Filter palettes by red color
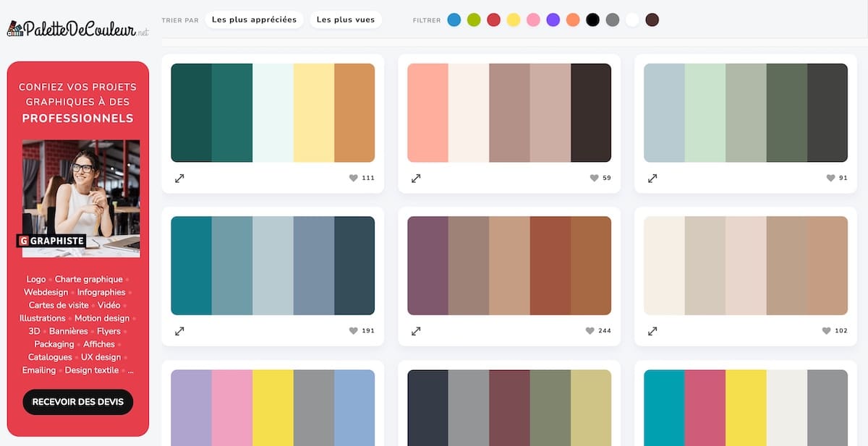The height and width of the screenshot is (446, 868). tap(493, 20)
